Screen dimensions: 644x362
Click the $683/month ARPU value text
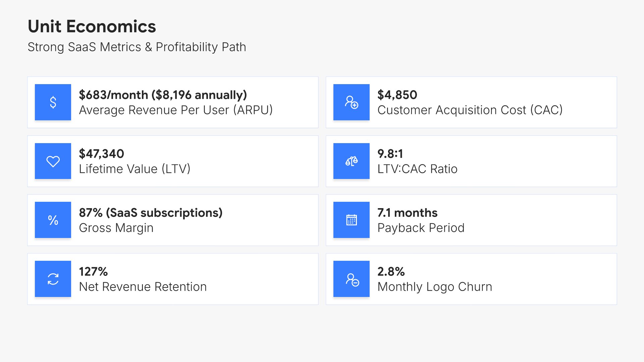(163, 95)
